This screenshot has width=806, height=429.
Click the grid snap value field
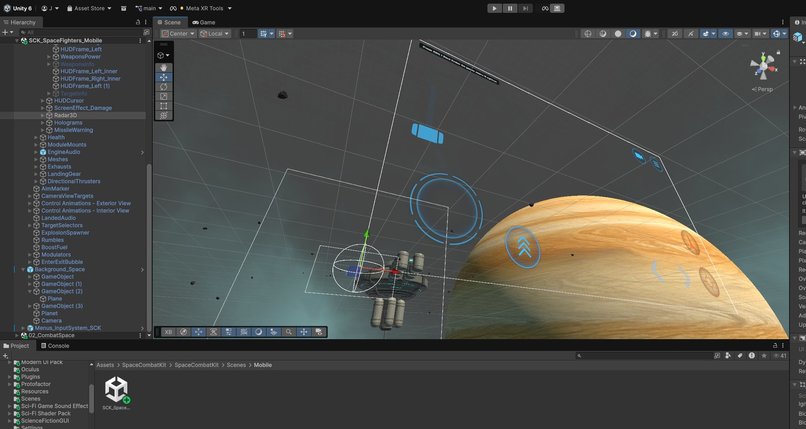pos(247,33)
